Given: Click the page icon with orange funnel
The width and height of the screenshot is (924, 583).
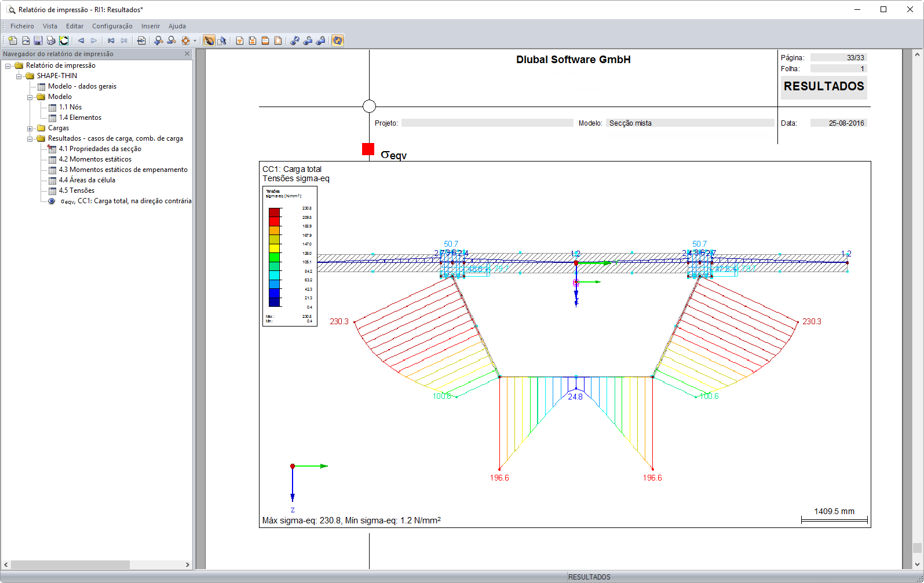Looking at the screenshot, I should [x=240, y=41].
